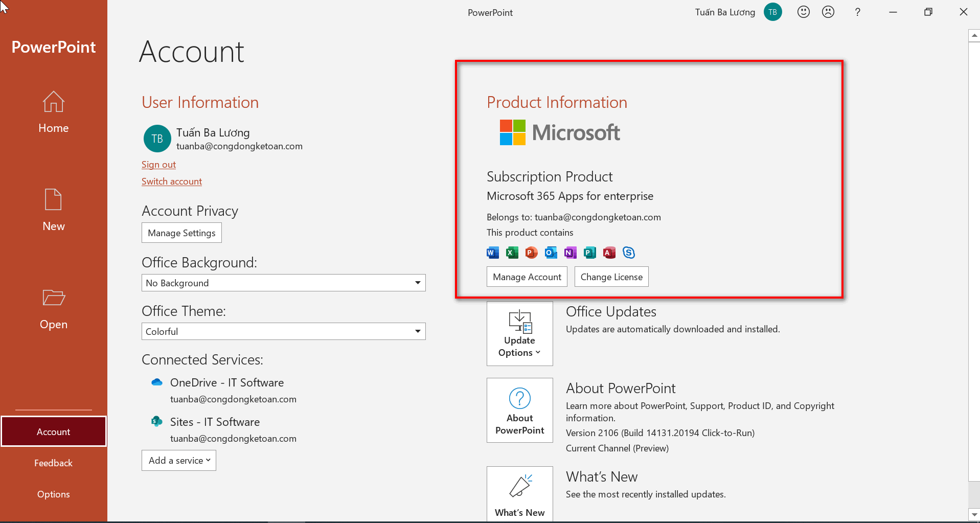Image resolution: width=980 pixels, height=523 pixels.
Task: Click the Switch account link
Action: coord(172,181)
